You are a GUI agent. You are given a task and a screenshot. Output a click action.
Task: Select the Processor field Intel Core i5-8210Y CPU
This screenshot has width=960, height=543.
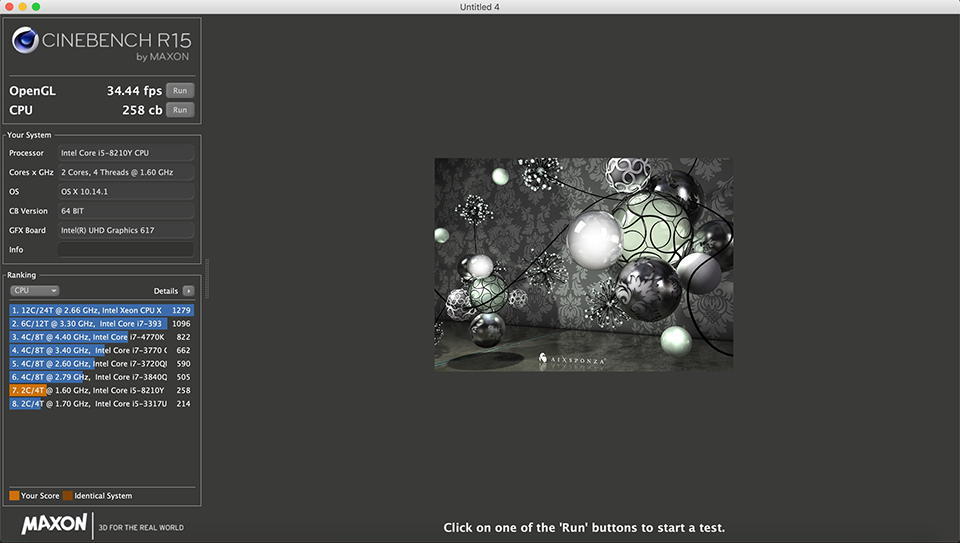click(x=126, y=153)
